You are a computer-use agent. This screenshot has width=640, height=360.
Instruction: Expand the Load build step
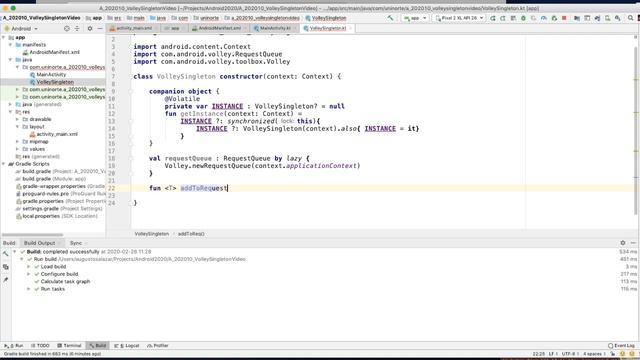[x=29, y=267]
